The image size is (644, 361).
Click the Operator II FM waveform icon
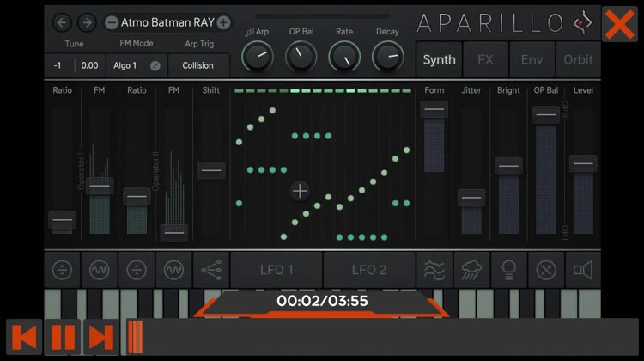[x=174, y=270]
